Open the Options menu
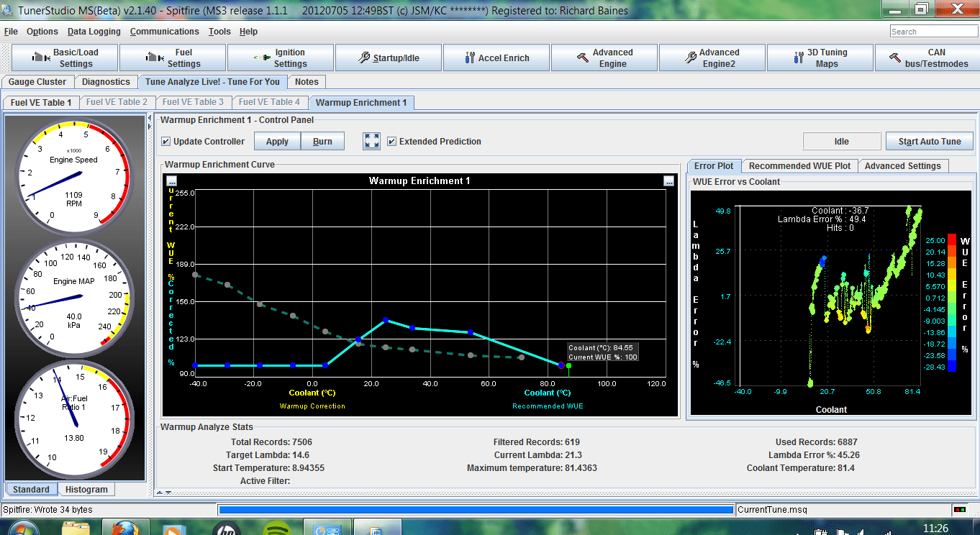This screenshot has width=980, height=535. [42, 32]
